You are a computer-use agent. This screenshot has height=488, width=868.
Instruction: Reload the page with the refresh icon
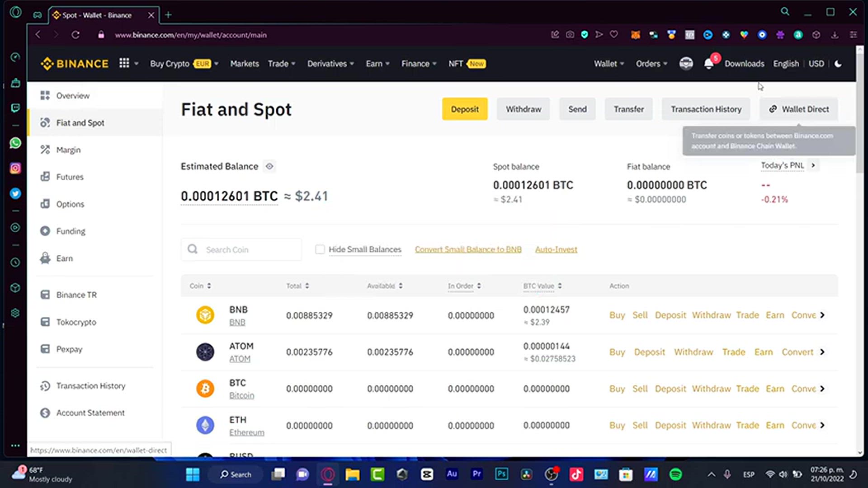(x=75, y=35)
